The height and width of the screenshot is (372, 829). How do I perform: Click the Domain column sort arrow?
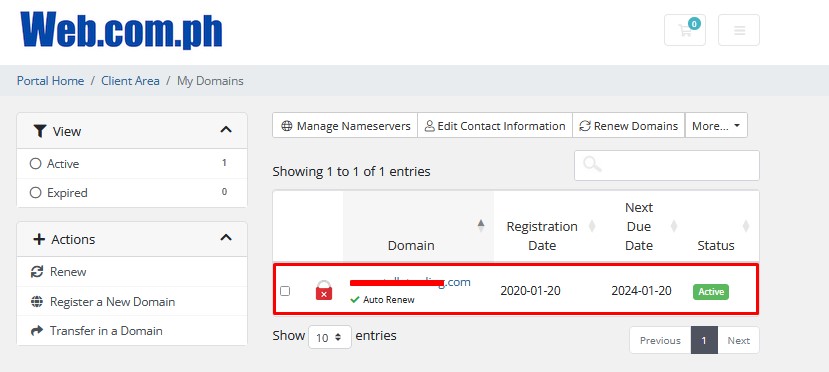481,226
